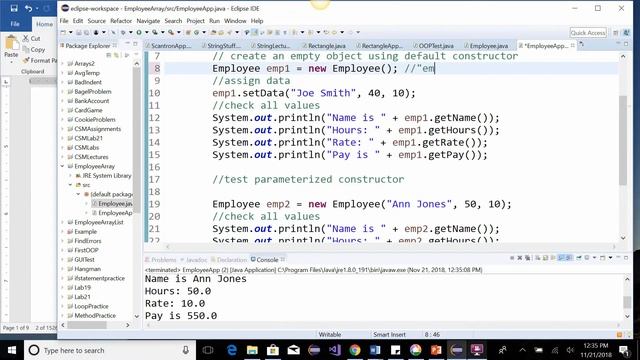Click the New Java Class toolbar icon
This screenshot has height=360, width=640.
[x=197, y=32]
